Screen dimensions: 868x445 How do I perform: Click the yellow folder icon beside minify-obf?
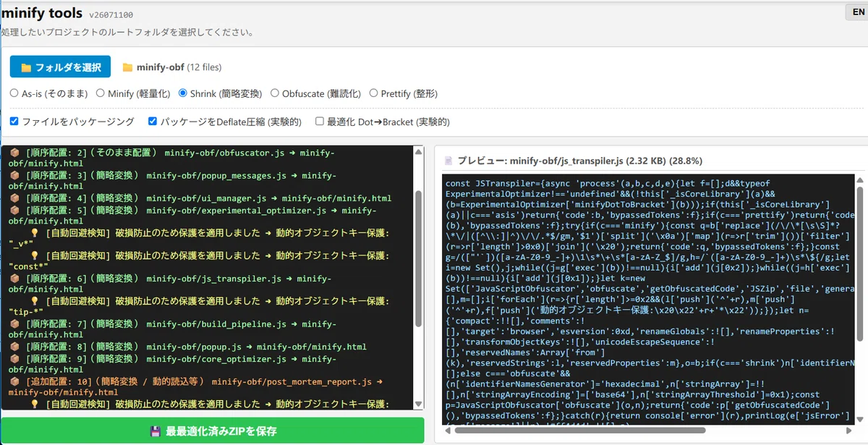pos(128,67)
